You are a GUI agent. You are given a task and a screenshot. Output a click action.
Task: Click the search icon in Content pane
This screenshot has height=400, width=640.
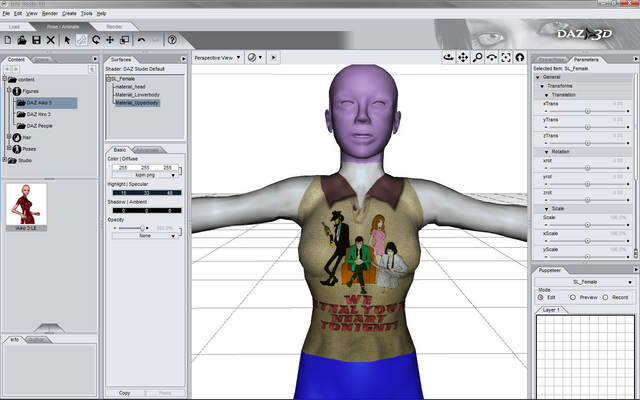(x=92, y=69)
